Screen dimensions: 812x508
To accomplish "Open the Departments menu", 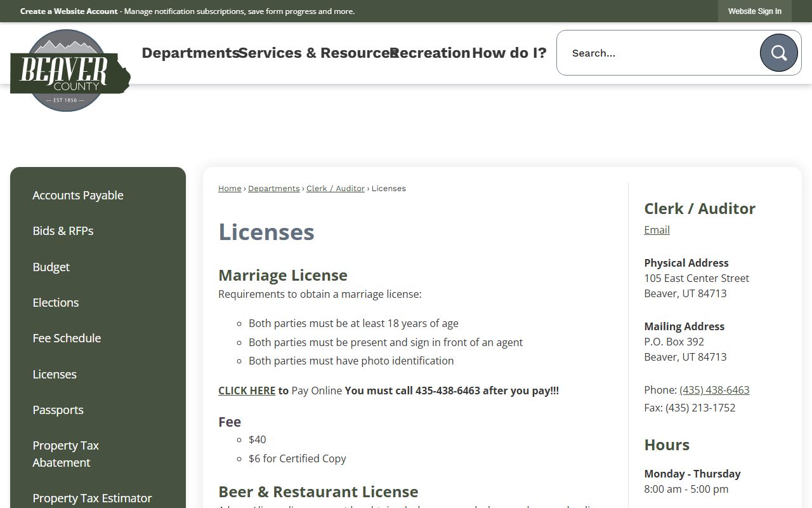I will (190, 53).
